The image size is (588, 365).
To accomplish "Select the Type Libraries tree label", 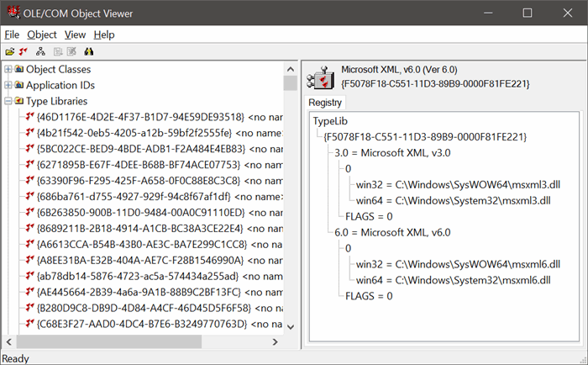I will (x=56, y=101).
